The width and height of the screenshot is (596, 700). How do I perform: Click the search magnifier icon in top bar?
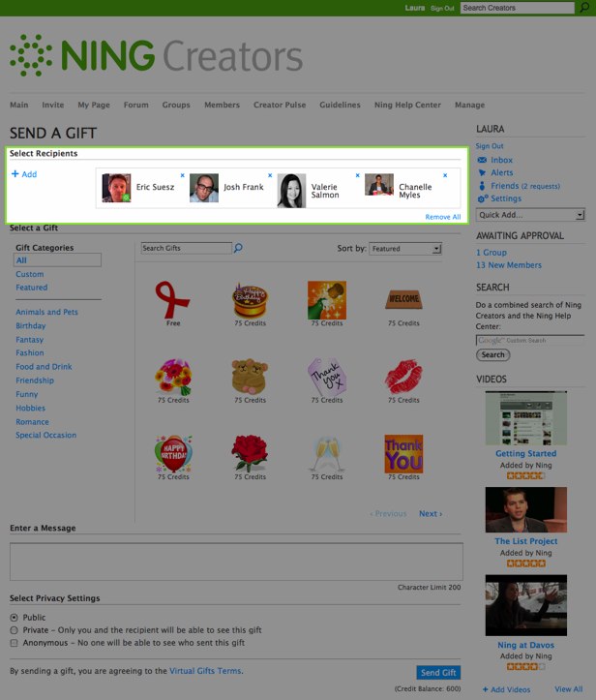coord(584,8)
